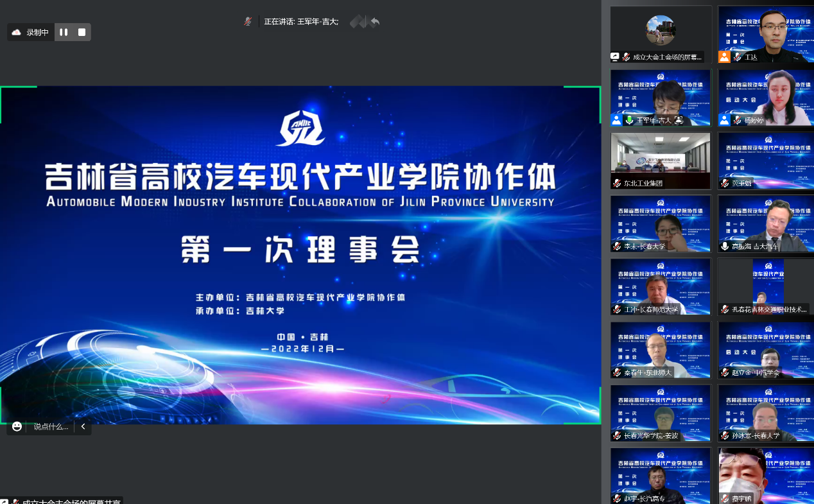Click the muted microphone icon in top bar
Image resolution: width=814 pixels, height=504 pixels.
(248, 21)
